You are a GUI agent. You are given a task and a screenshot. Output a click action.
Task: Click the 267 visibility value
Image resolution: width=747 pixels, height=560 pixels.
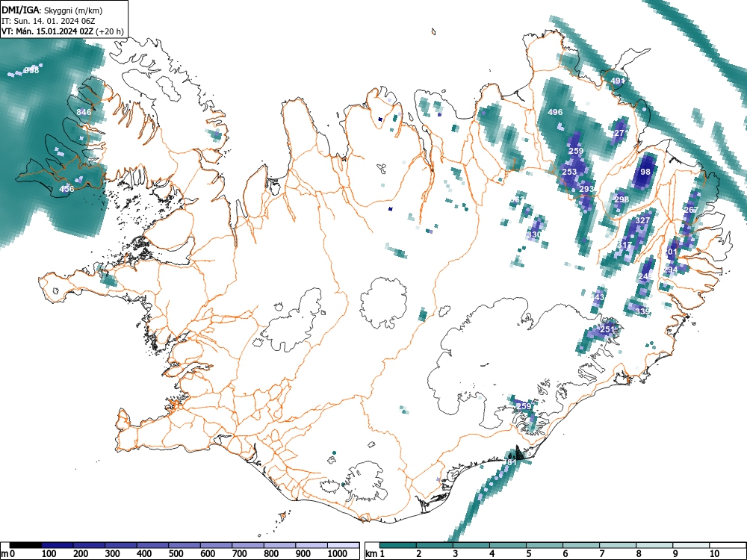click(691, 210)
